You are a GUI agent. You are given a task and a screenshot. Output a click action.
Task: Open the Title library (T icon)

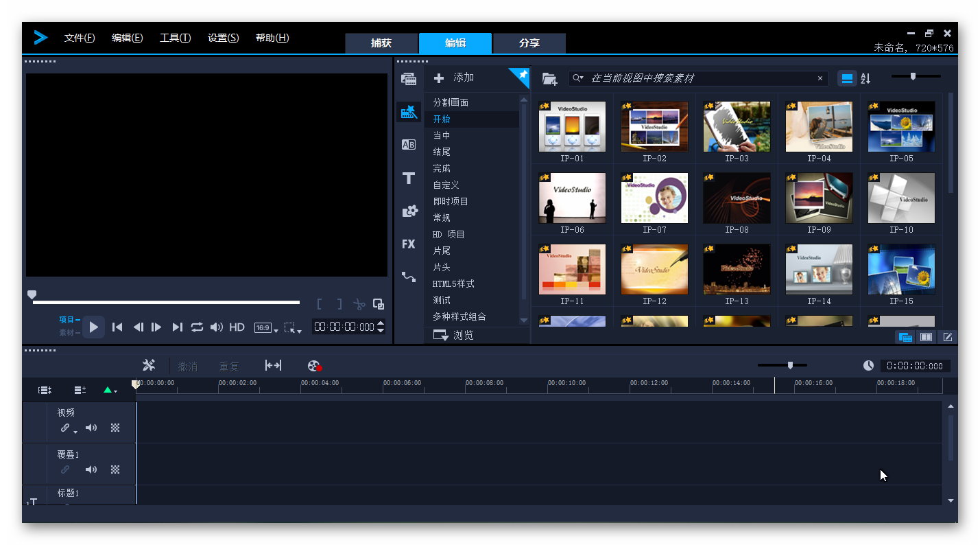pyautogui.click(x=409, y=178)
